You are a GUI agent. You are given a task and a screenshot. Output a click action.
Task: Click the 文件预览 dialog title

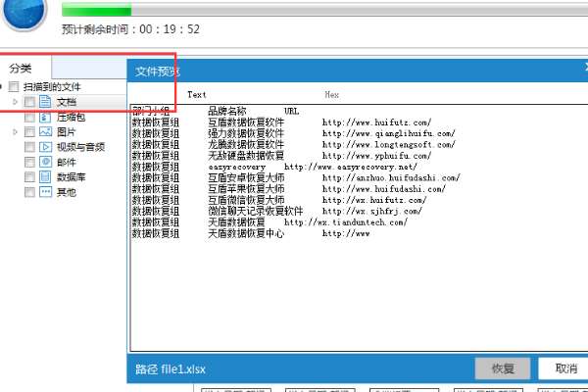pyautogui.click(x=158, y=71)
